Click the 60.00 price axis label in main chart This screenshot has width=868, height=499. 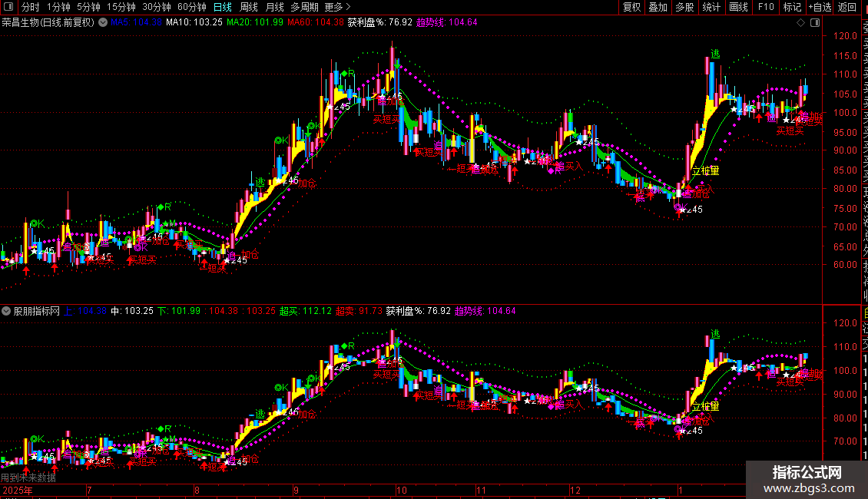click(x=845, y=265)
